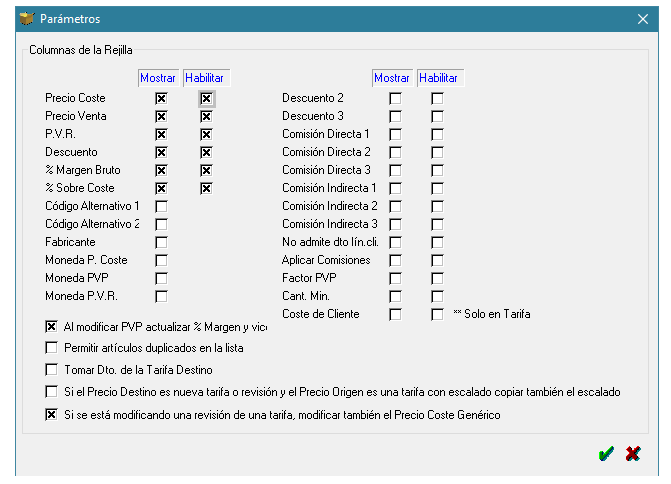Tick Habilitar for Factor PVP
The width and height of the screenshot is (671, 484).
click(x=437, y=278)
